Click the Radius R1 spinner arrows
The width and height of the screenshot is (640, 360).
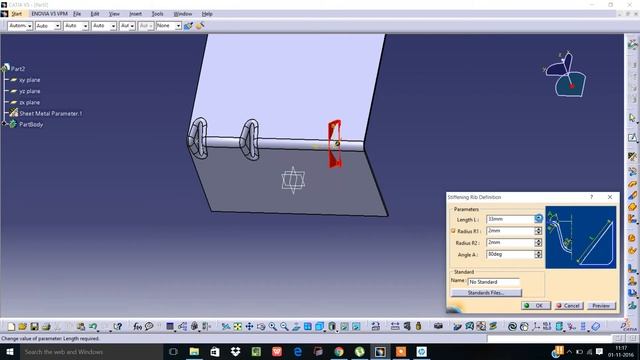pos(538,231)
